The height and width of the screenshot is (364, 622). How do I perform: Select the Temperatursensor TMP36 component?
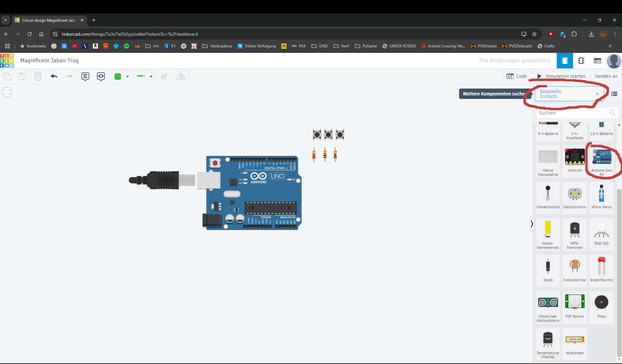[x=548, y=344]
